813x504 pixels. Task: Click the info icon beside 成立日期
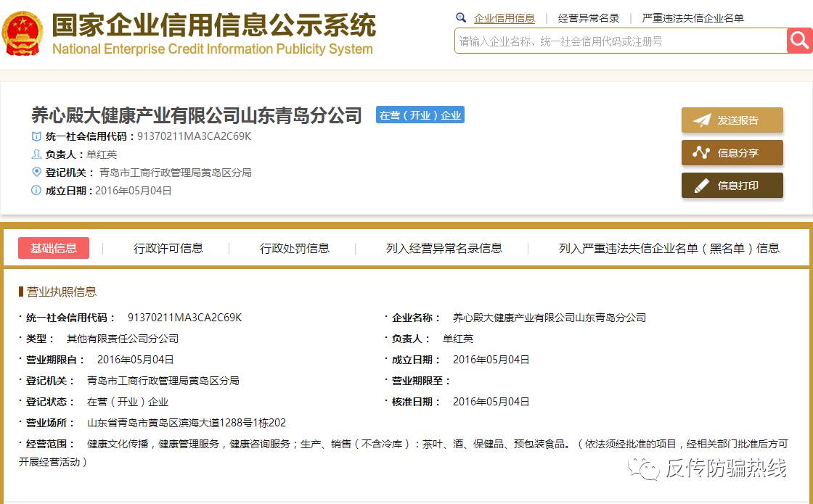pyautogui.click(x=36, y=191)
